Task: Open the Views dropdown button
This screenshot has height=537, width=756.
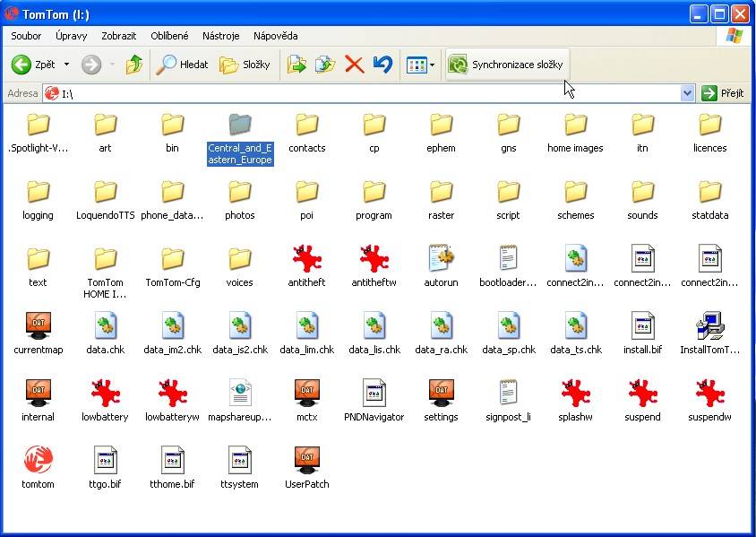Action: [420, 65]
